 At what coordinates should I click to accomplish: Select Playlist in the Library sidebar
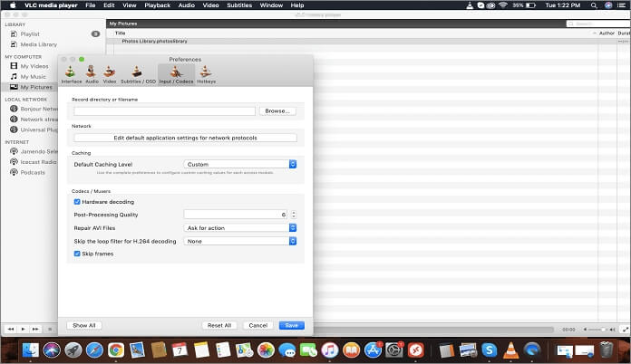tap(30, 34)
